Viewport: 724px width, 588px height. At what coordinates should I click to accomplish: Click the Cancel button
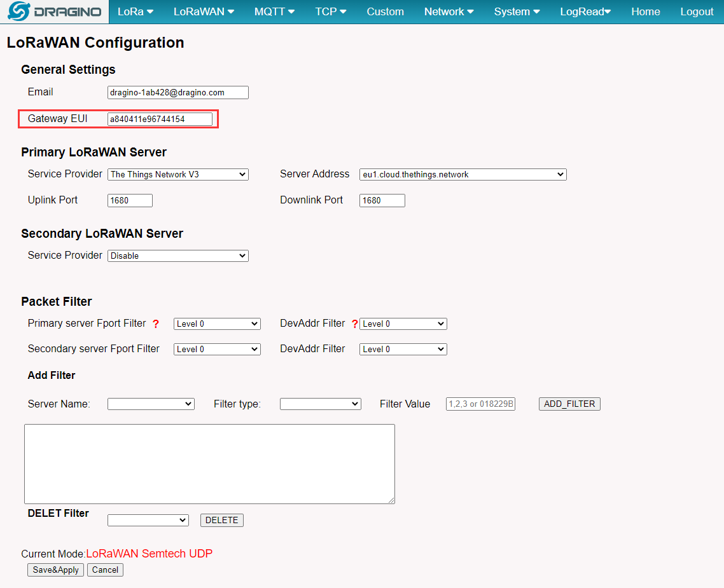pyautogui.click(x=105, y=570)
